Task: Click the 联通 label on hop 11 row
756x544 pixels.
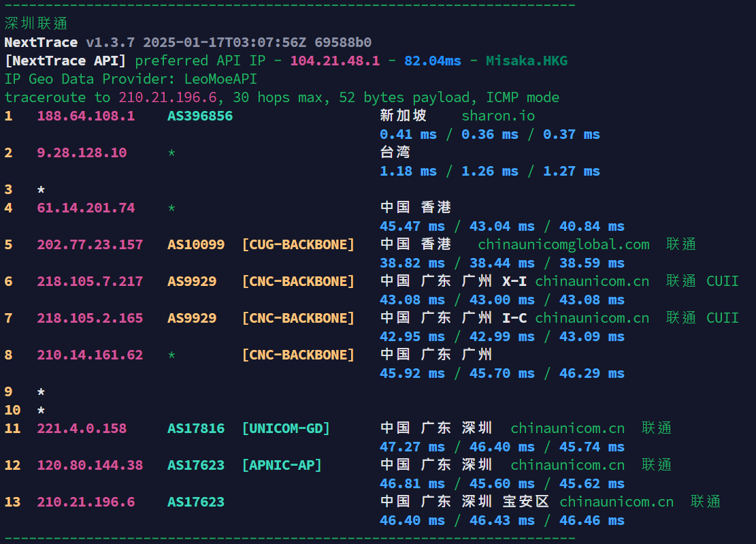Action: click(657, 428)
